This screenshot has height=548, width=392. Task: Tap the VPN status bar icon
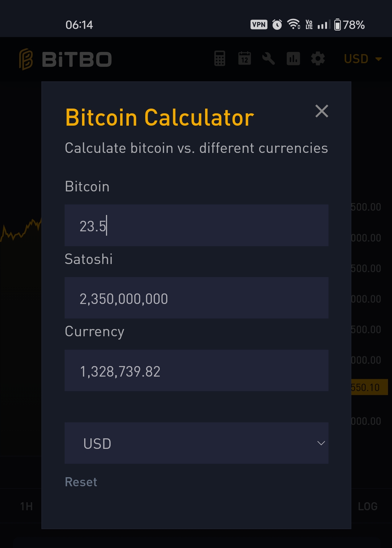tap(259, 25)
